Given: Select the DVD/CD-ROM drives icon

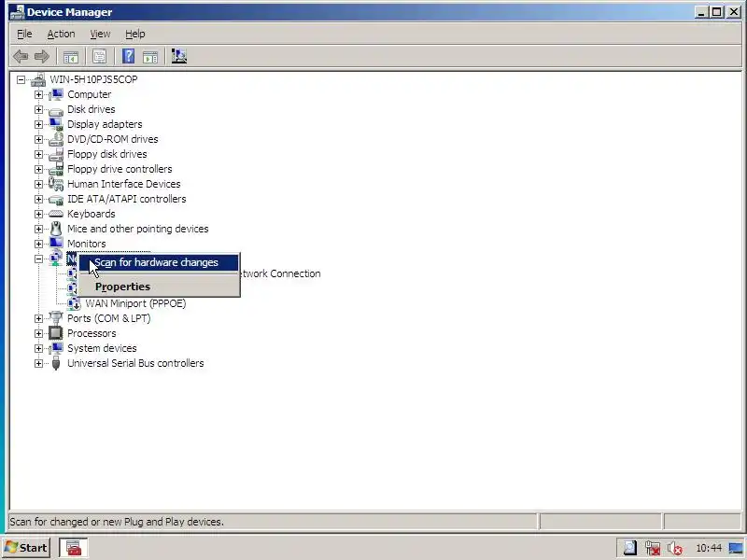Looking at the screenshot, I should click(56, 139).
